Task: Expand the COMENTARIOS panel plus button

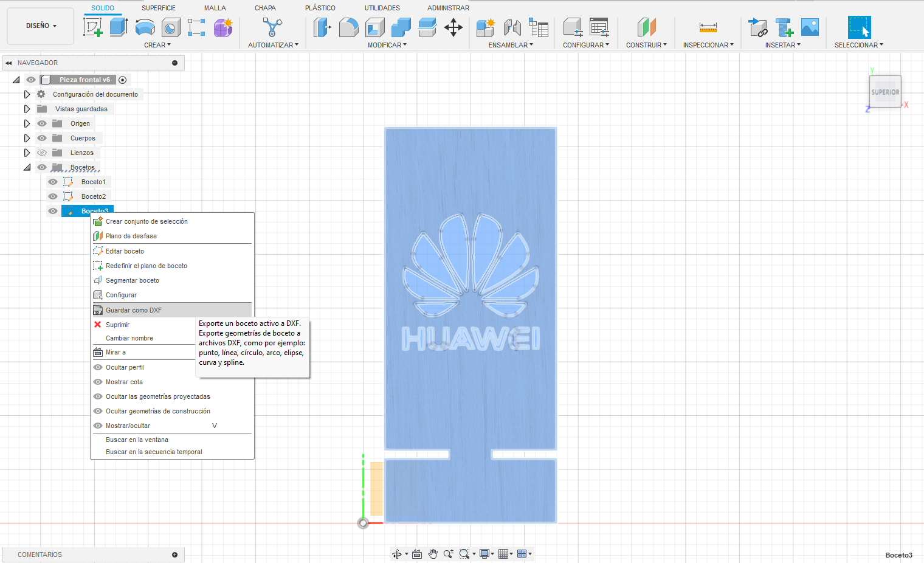Action: click(x=175, y=554)
